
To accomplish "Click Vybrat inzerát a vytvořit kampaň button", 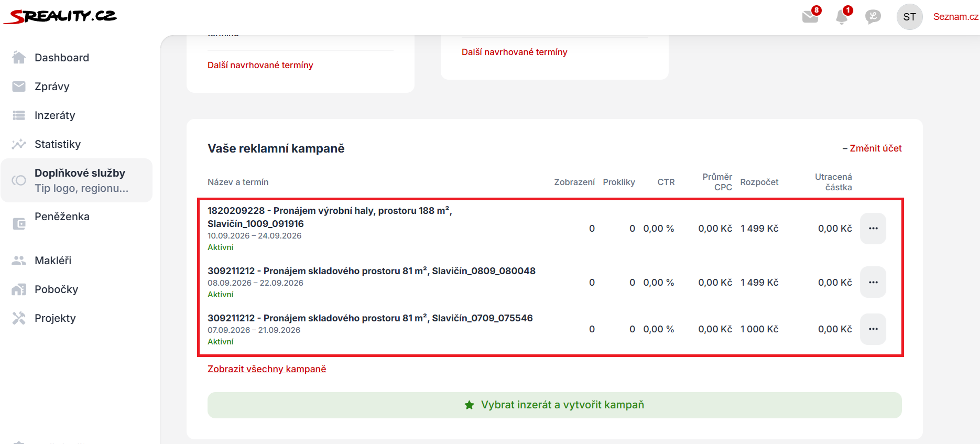I will click(x=554, y=405).
